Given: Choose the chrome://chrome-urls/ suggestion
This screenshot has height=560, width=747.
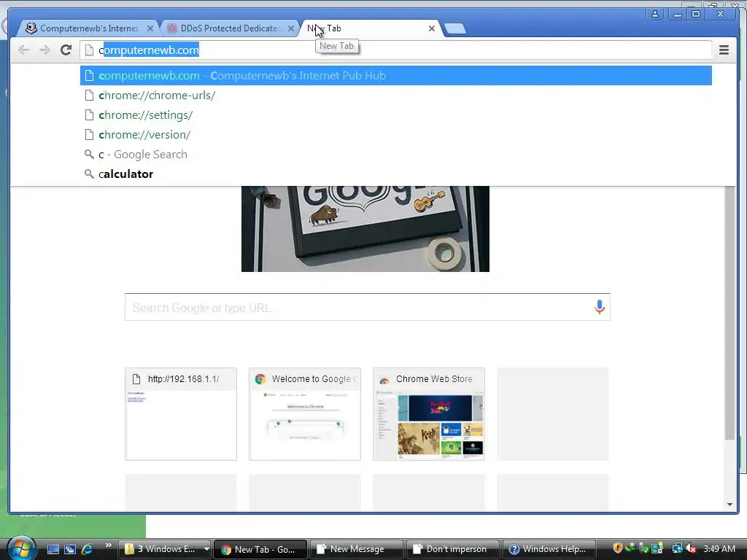Looking at the screenshot, I should click(396, 96).
